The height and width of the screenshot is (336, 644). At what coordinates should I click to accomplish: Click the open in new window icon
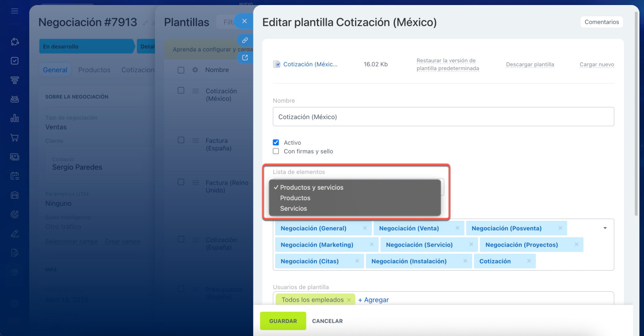pyautogui.click(x=245, y=57)
